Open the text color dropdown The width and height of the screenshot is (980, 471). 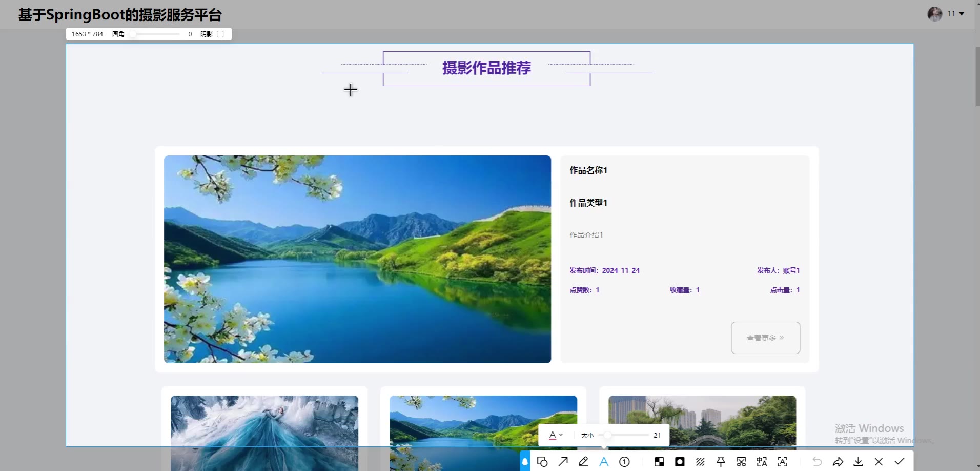coord(556,435)
